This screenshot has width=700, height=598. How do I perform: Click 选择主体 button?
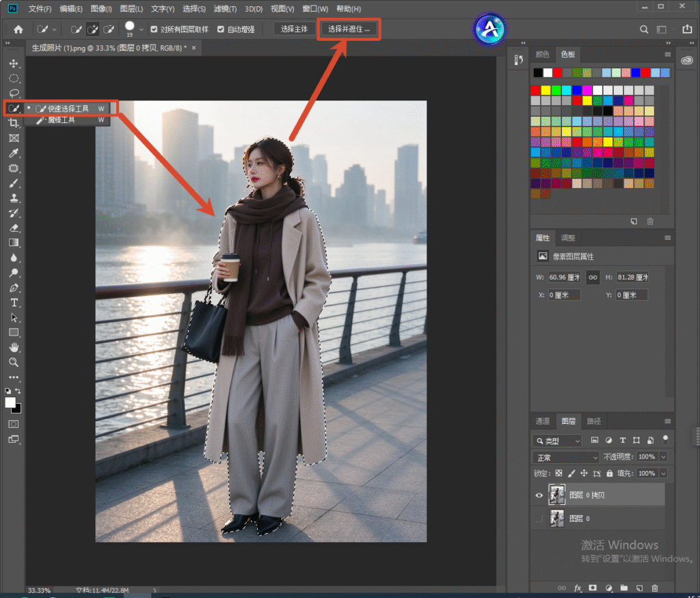[294, 29]
